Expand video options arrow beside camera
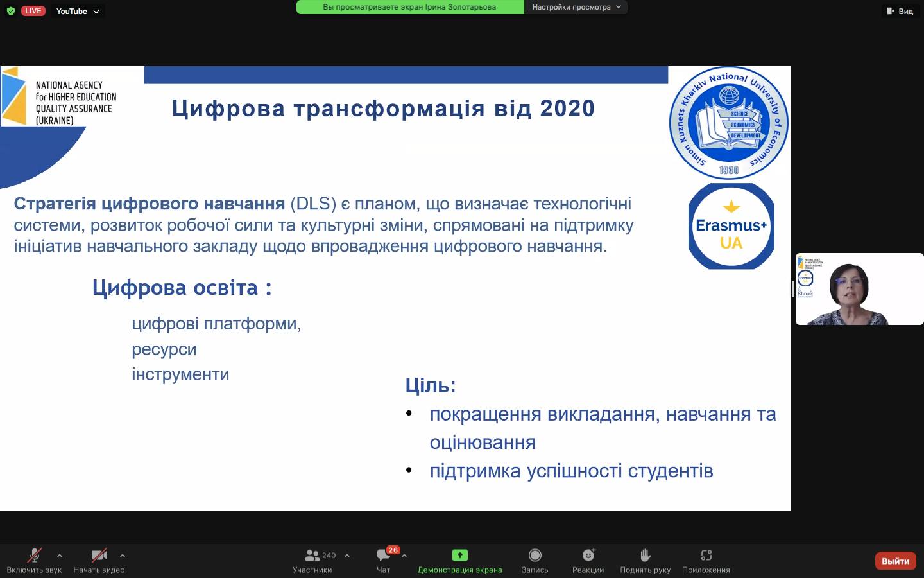Screen dimensions: 924x578 (123, 556)
